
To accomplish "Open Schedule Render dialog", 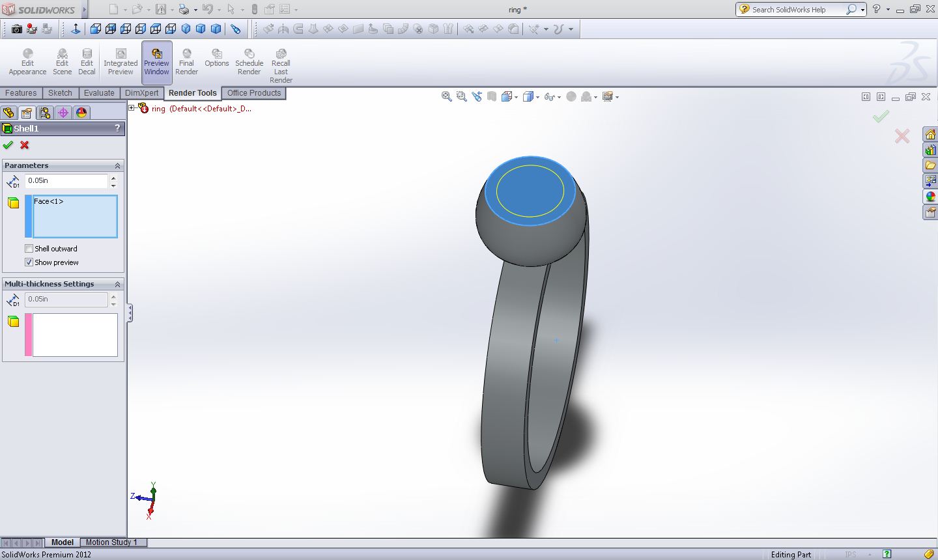I will (249, 62).
